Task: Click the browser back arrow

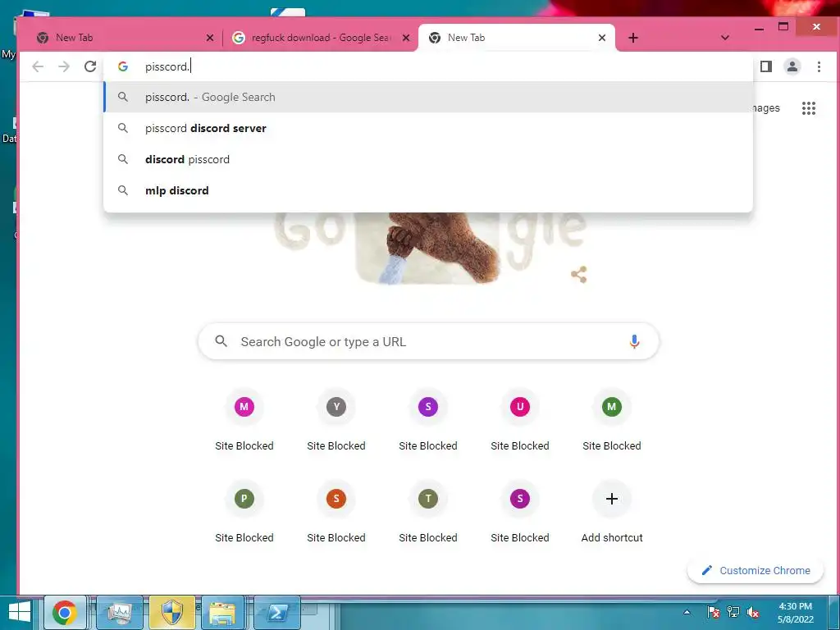Action: coord(38,66)
